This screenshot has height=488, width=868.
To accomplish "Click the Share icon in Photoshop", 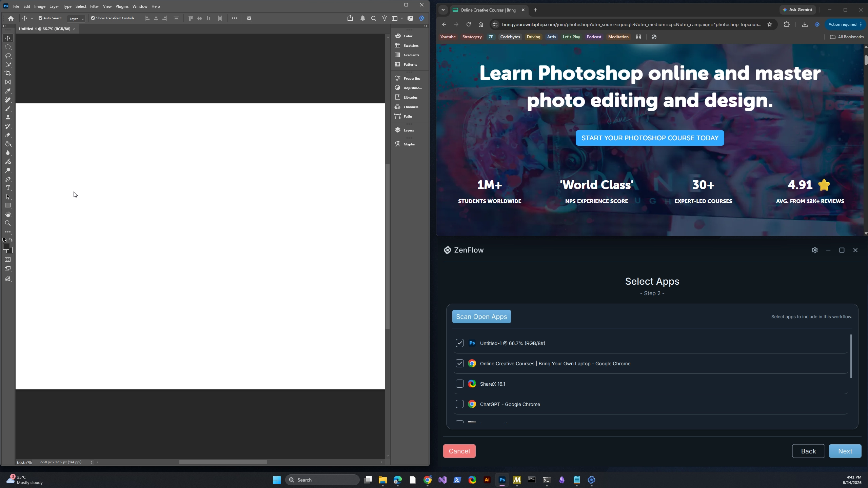I will (350, 18).
